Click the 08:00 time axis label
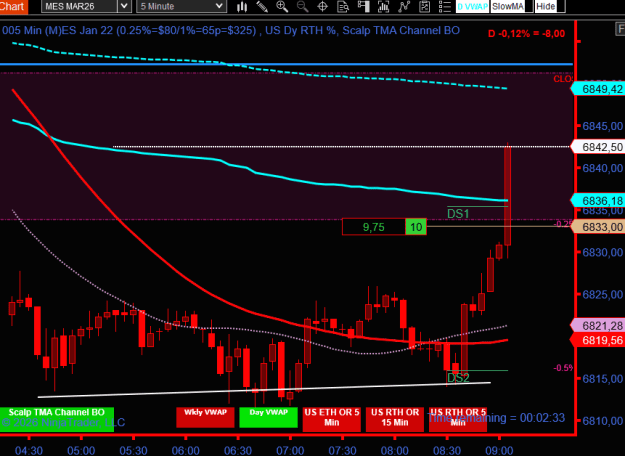Viewport: 625px width, 456px height. click(x=395, y=451)
